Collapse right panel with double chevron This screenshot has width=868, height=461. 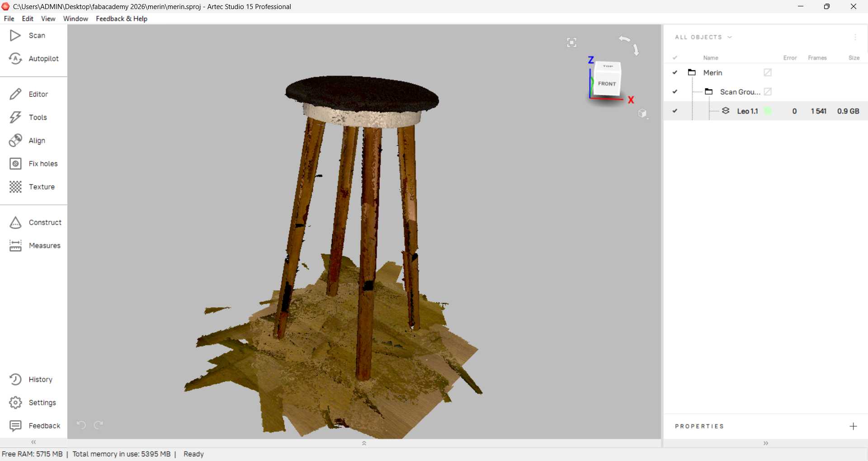766,443
